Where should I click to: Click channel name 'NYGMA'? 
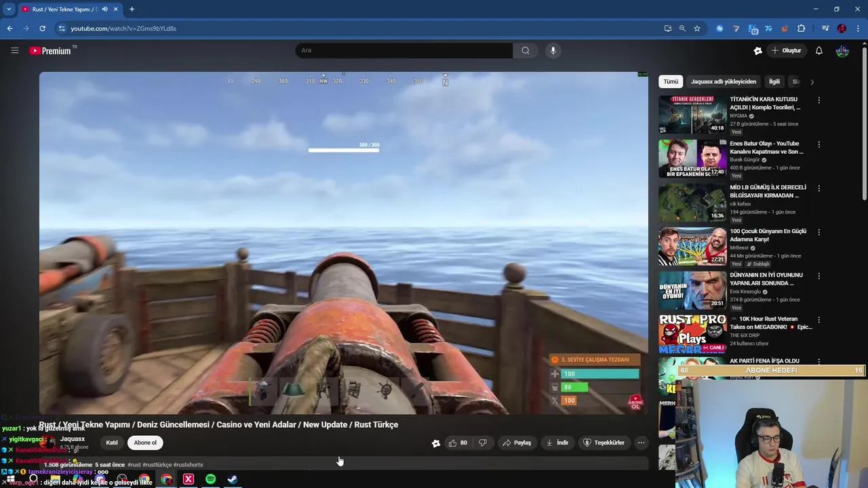click(x=738, y=116)
